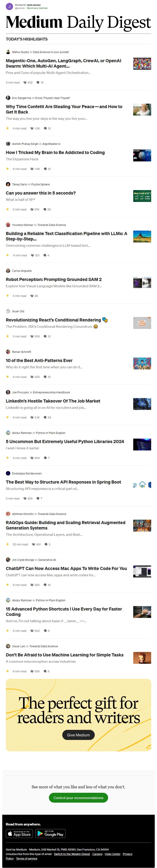The width and height of the screenshot is (157, 868).
Task: Visit the Puzzle Sphere publication link
Action: tap(40, 184)
